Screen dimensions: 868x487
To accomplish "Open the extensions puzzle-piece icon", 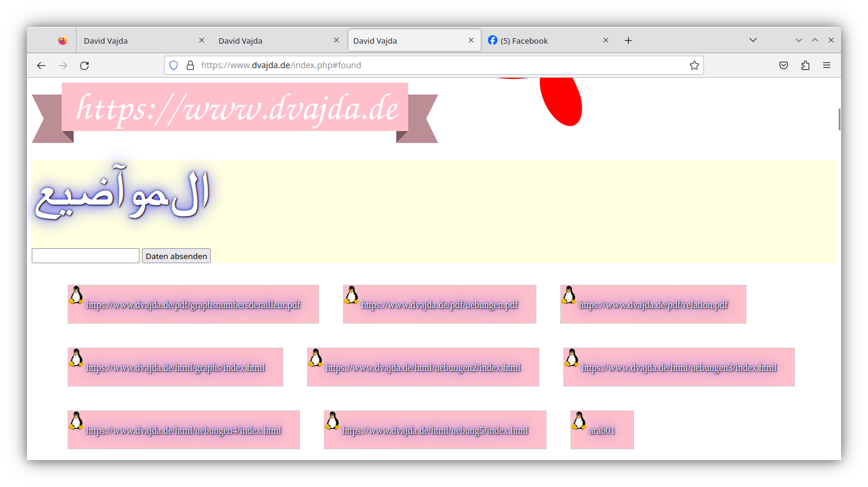I will click(x=805, y=65).
